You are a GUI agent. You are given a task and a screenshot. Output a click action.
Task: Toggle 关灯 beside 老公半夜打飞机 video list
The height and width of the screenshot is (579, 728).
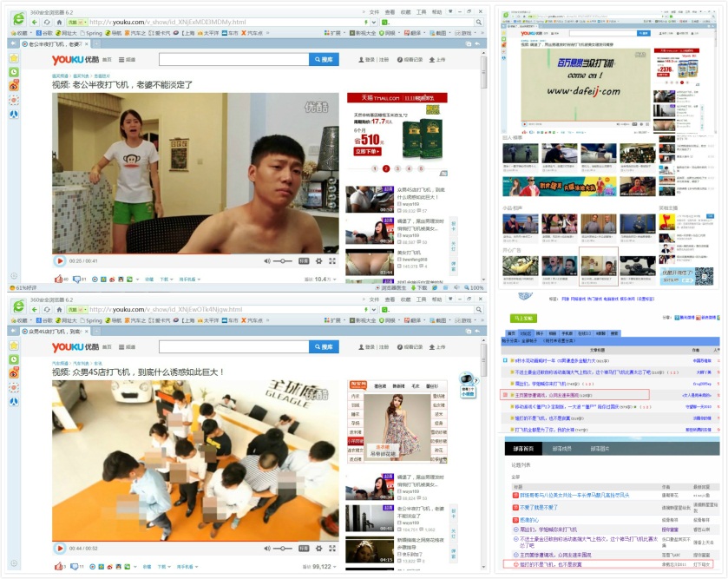click(x=453, y=246)
